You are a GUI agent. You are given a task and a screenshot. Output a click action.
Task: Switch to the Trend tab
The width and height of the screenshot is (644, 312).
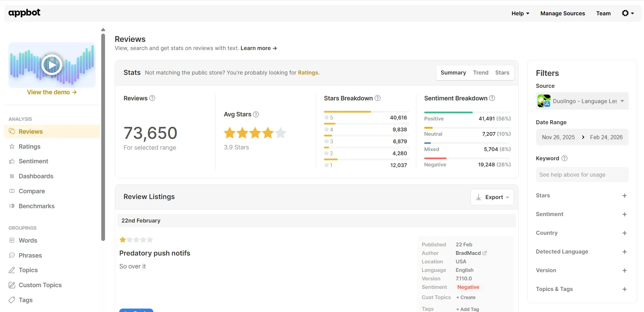click(481, 72)
